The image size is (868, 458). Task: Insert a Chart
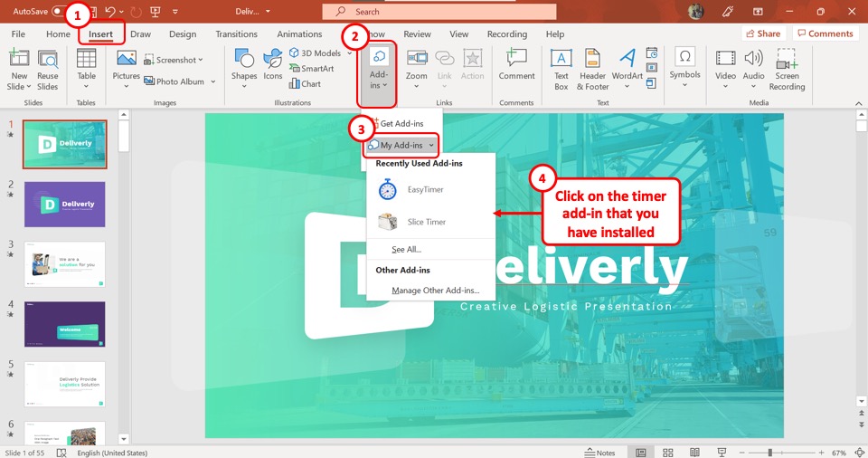click(305, 84)
